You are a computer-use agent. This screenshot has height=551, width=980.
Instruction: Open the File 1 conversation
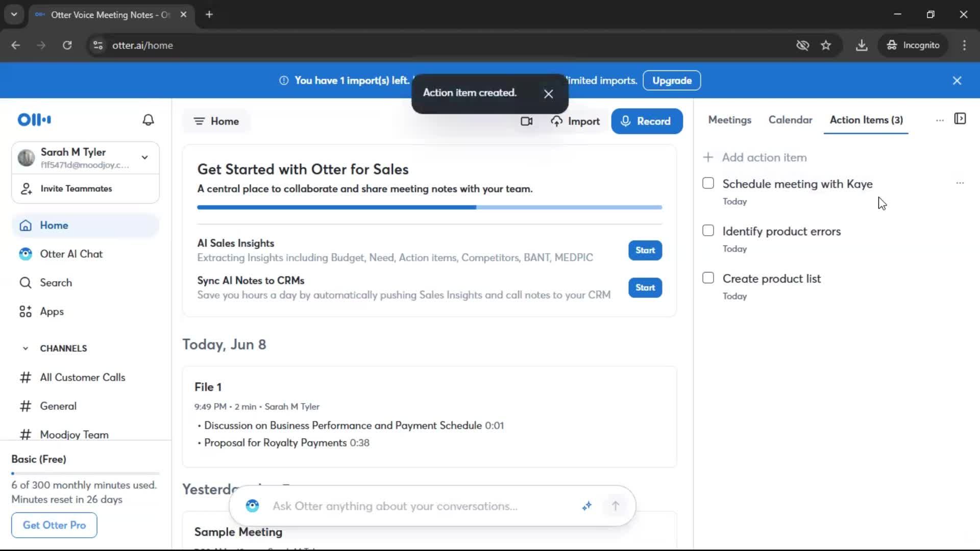(x=208, y=387)
